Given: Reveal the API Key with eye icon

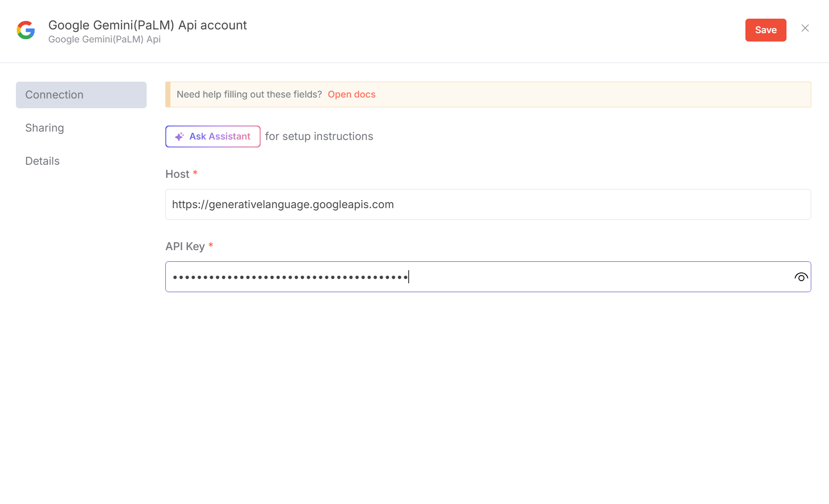Looking at the screenshot, I should click(x=801, y=277).
